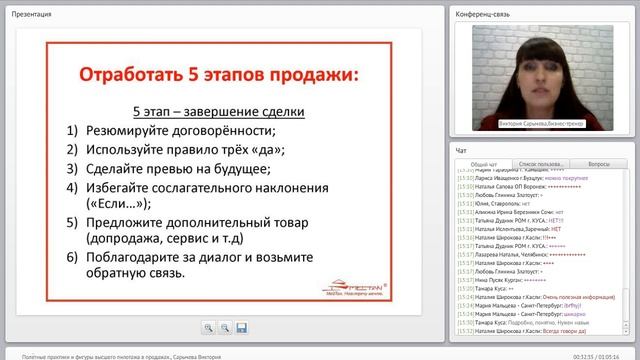
Task: Click Любовь Глинка's 15:10 chat message
Action: (500, 195)
